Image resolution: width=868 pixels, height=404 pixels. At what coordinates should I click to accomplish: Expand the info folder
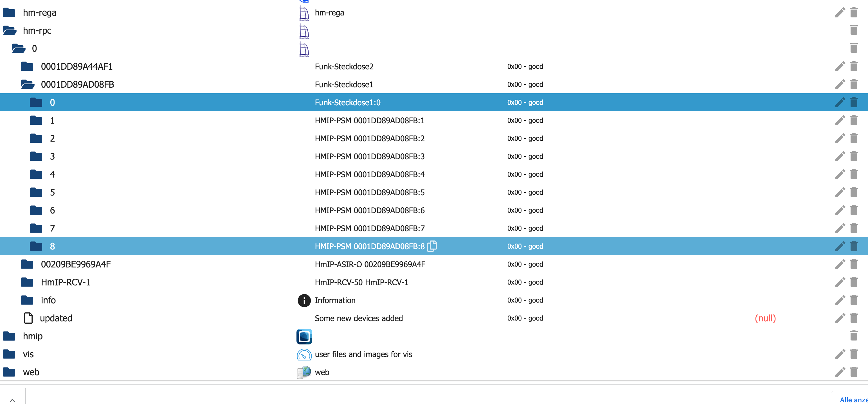(27, 300)
